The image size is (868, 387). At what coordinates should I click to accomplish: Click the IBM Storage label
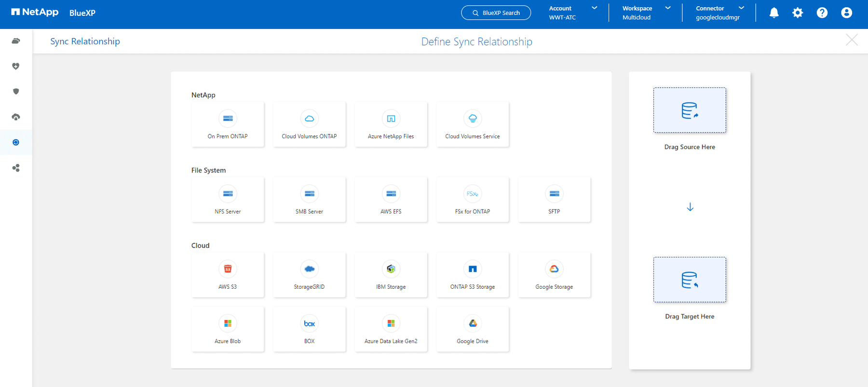tap(391, 287)
